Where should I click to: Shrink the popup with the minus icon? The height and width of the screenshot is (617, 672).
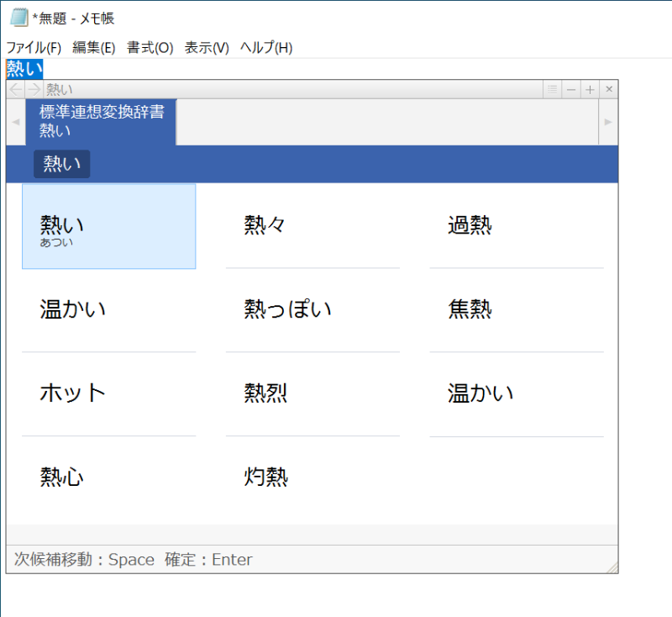click(x=571, y=89)
